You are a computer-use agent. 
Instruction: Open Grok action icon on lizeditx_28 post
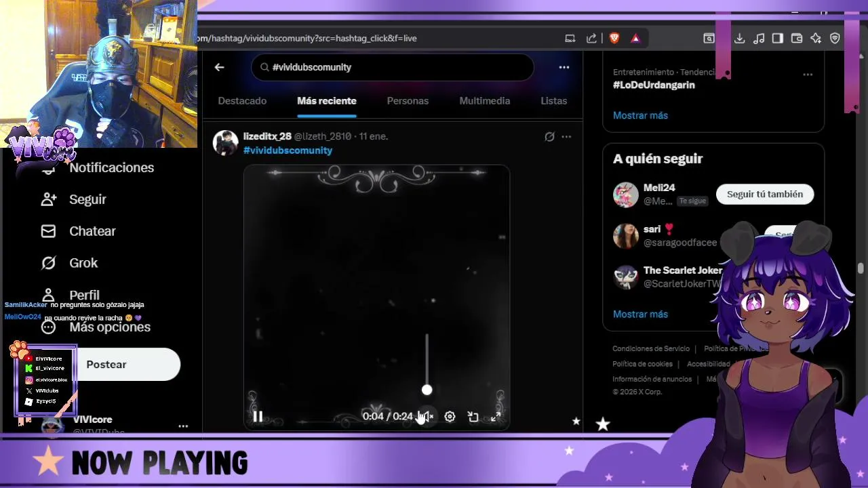point(549,136)
